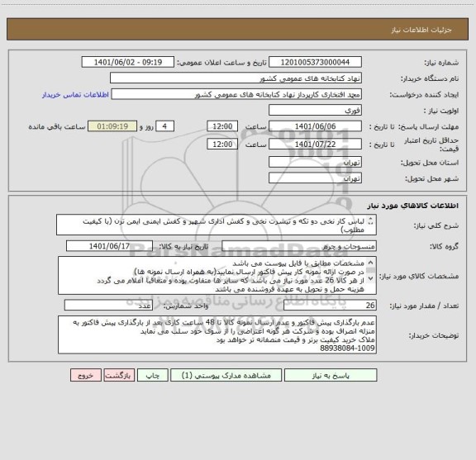Click label 'نام دستگاه خریدار:'

[430, 78]
